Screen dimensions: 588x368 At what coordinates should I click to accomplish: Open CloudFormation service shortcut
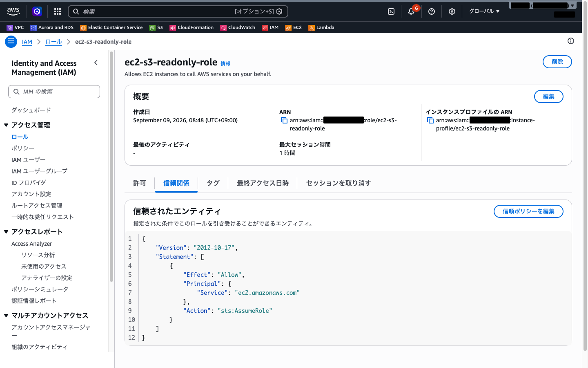pos(192,27)
